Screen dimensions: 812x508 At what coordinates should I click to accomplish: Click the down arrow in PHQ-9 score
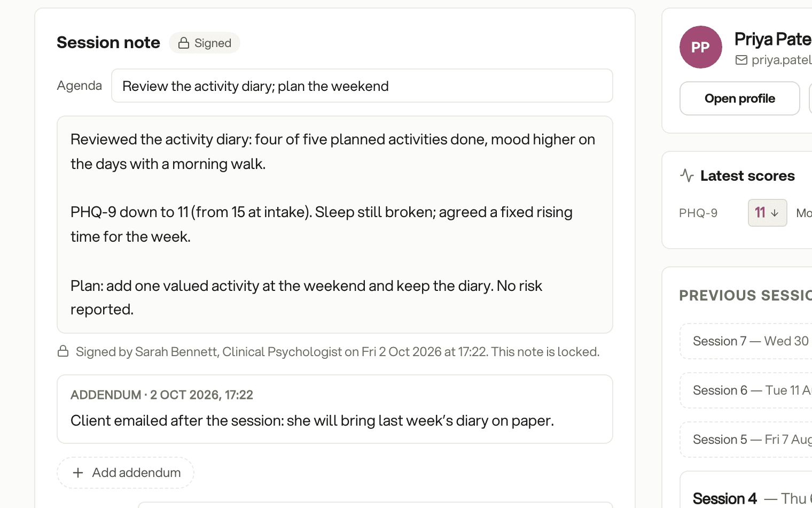(775, 213)
